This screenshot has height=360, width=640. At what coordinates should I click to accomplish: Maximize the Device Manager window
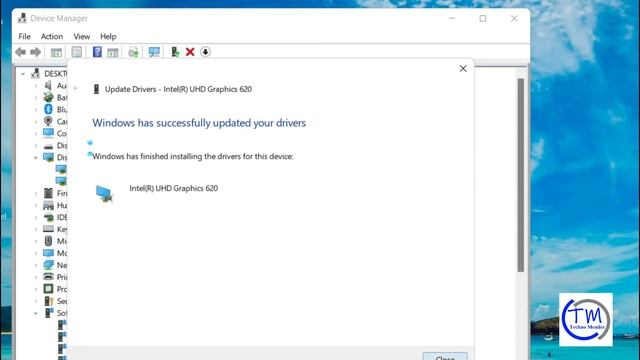tap(483, 18)
